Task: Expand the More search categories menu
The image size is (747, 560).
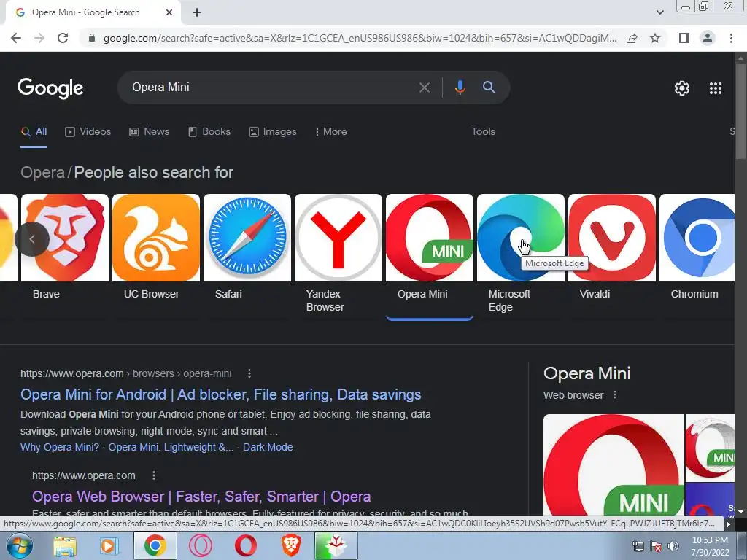Action: tap(330, 132)
